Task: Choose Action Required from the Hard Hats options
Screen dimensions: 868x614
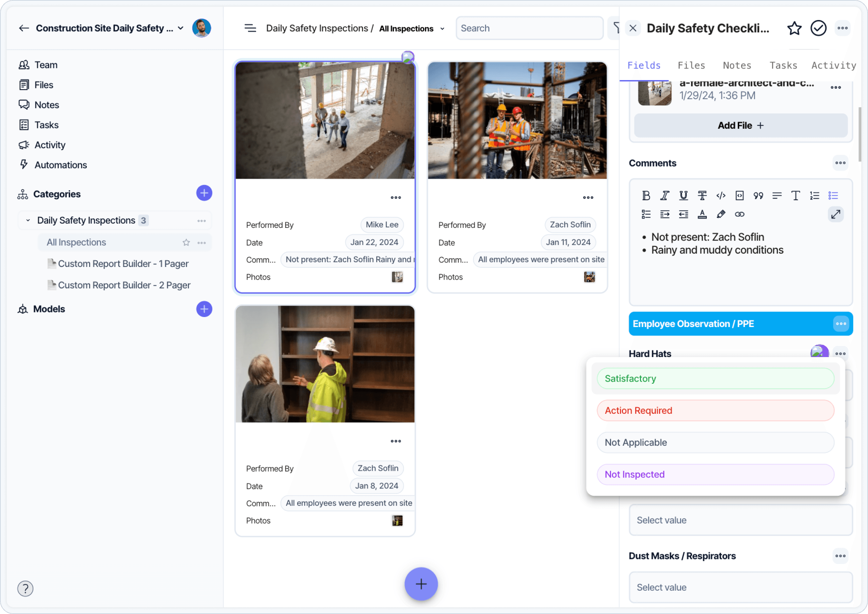Action: [715, 410]
